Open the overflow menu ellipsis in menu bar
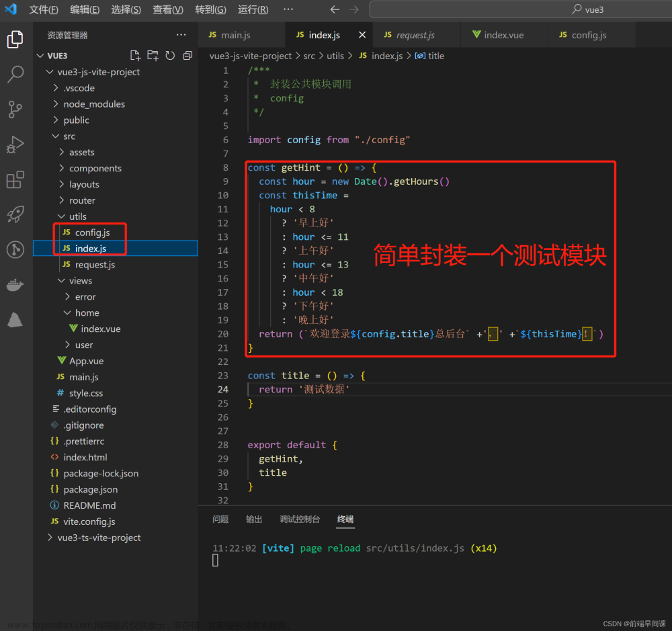Image resolution: width=672 pixels, height=631 pixels. click(x=288, y=9)
